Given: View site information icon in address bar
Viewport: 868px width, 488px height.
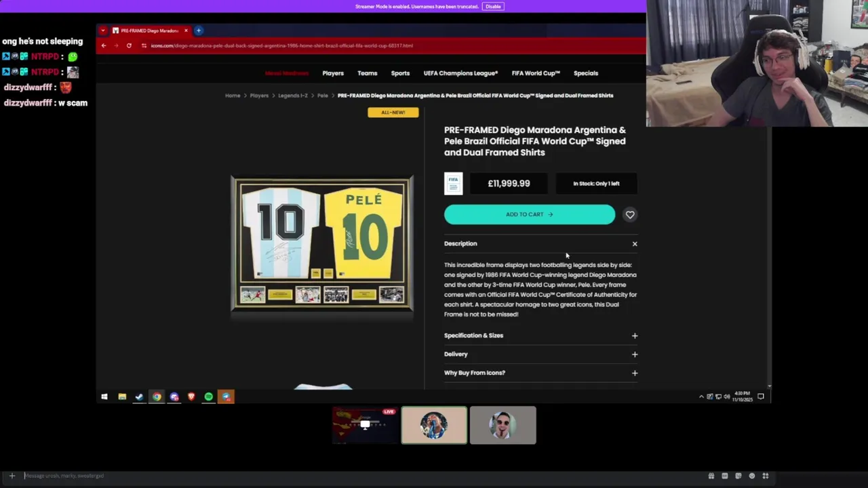Looking at the screenshot, I should point(144,45).
